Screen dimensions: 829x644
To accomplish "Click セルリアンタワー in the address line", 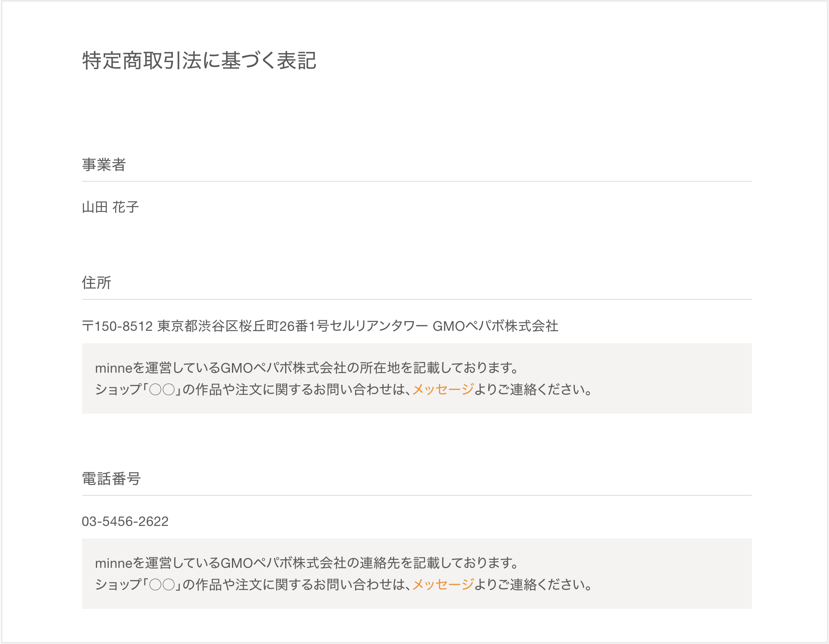I will pos(378,326).
